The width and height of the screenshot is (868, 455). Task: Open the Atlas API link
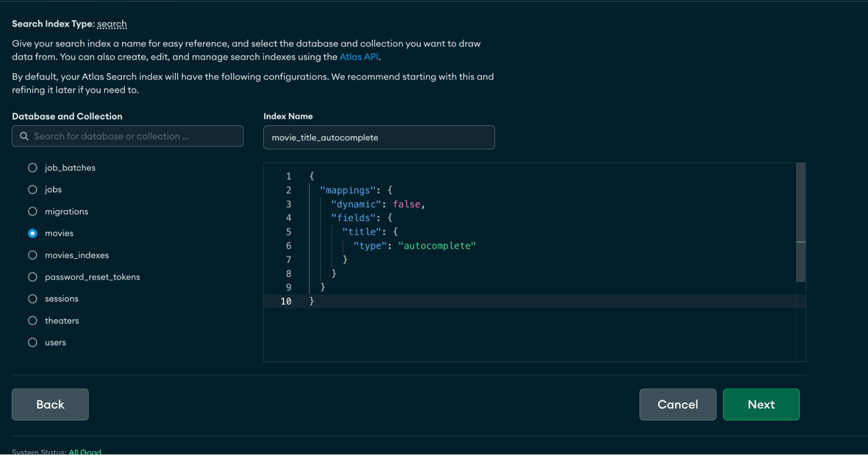(x=359, y=57)
